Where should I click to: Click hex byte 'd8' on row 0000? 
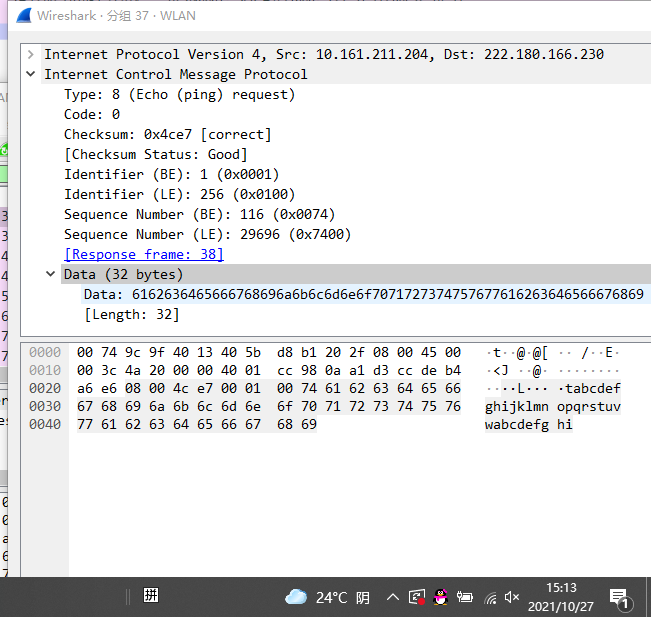285,352
